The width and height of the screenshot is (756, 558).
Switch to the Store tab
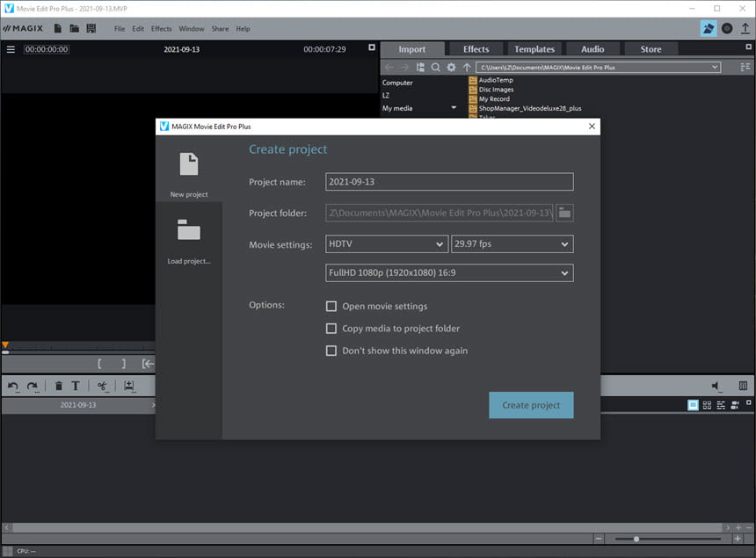coord(651,49)
